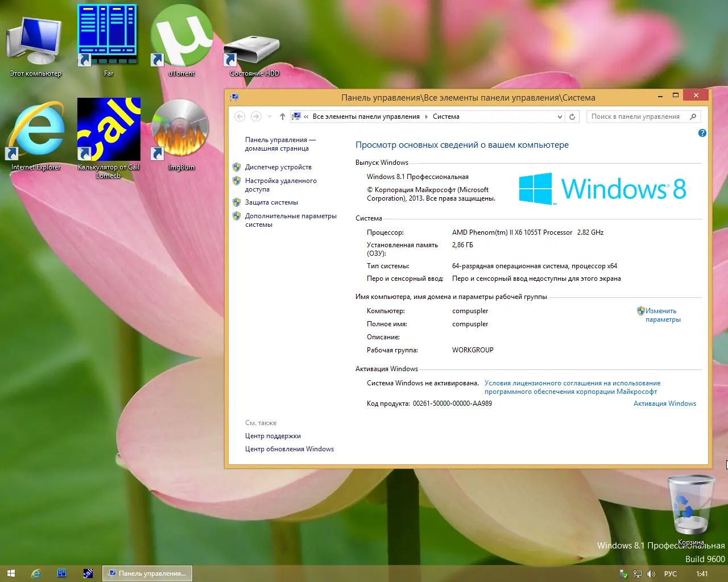Click the 'Панель управления...' taskbar button
Screen dimensions: 728x582
[x=147, y=573]
